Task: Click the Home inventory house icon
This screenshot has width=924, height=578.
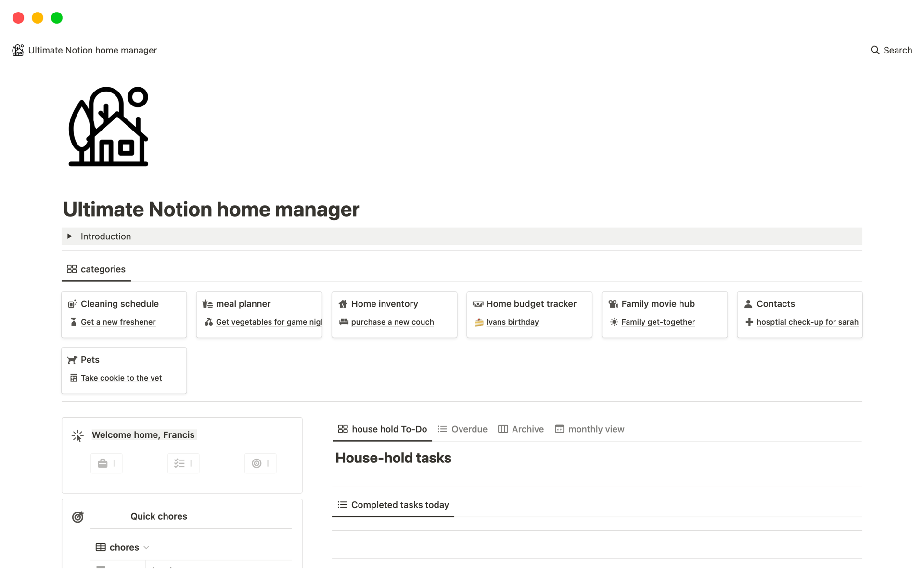Action: [x=343, y=304]
